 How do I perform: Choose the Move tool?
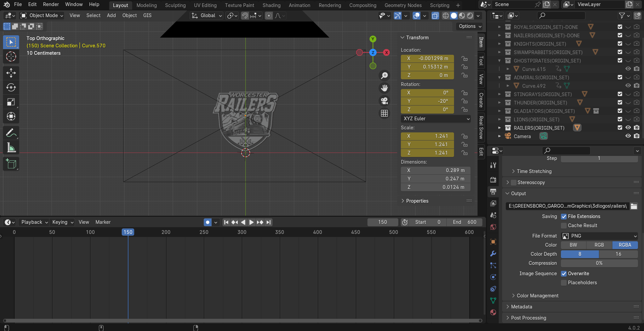(11, 73)
